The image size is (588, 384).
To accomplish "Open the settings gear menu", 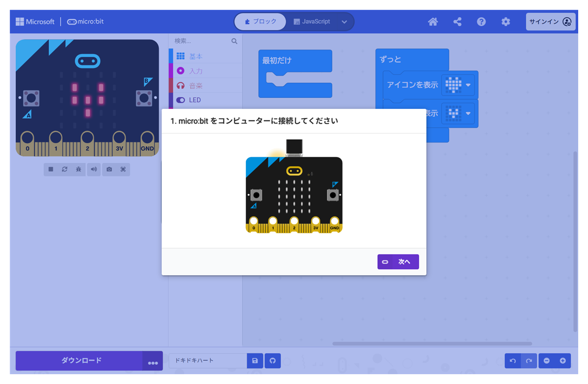I will [x=506, y=22].
